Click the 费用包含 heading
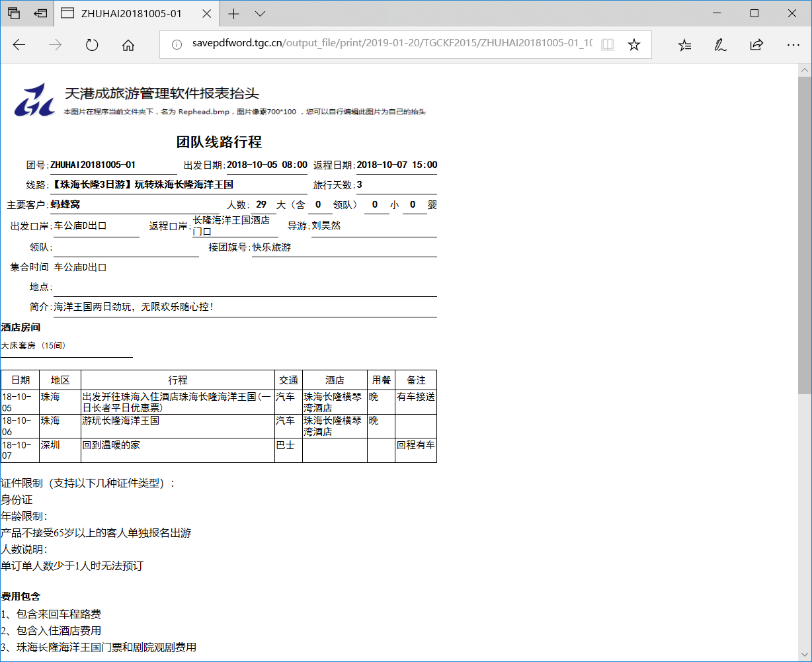 (x=20, y=597)
